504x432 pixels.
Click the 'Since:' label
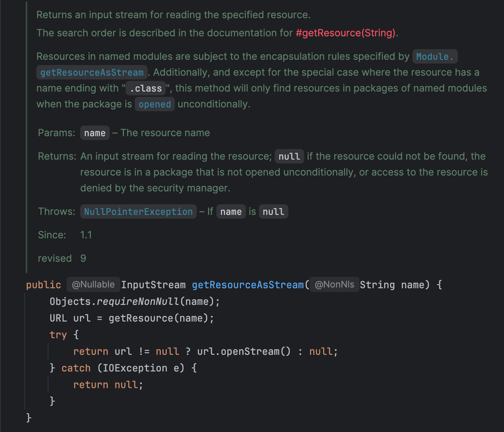click(x=52, y=235)
